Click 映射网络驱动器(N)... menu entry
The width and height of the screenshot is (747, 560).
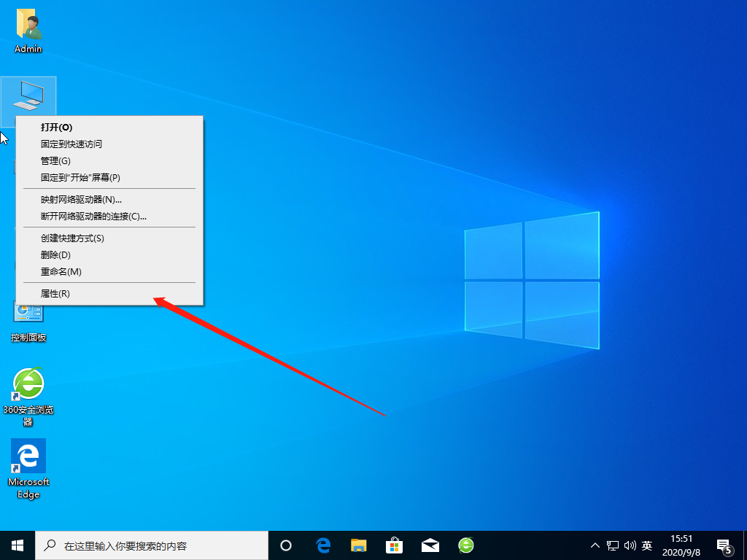(81, 199)
